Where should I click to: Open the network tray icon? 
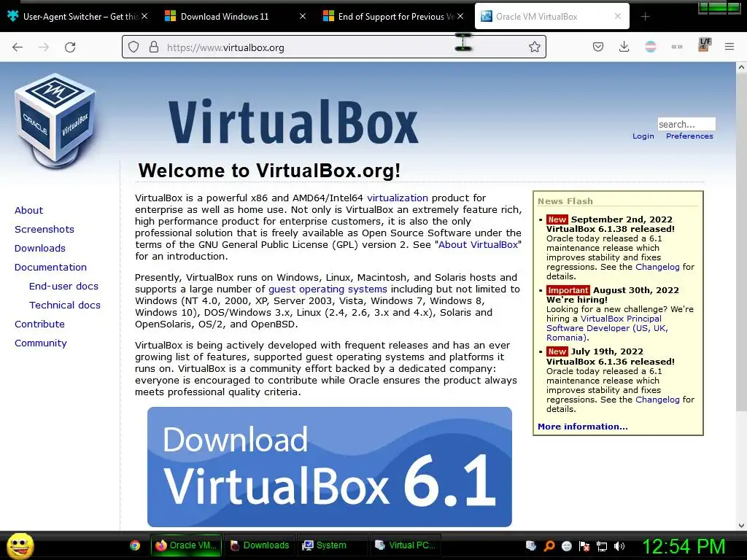click(x=602, y=545)
